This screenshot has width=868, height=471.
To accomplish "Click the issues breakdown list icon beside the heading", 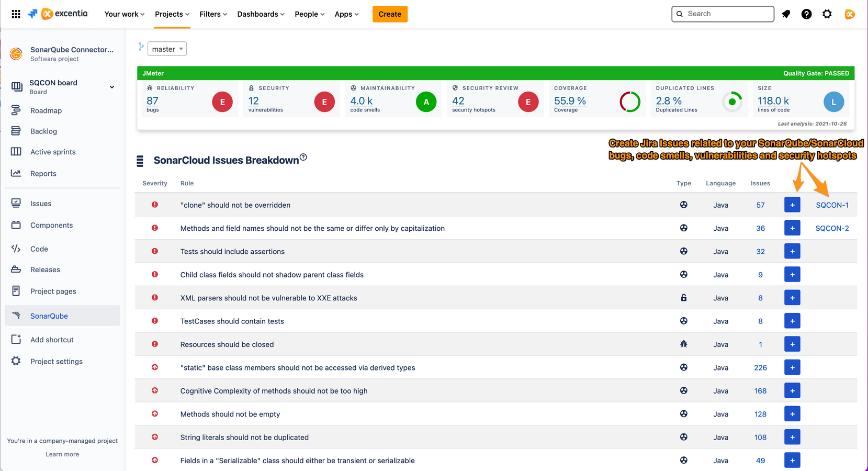I will click(140, 161).
